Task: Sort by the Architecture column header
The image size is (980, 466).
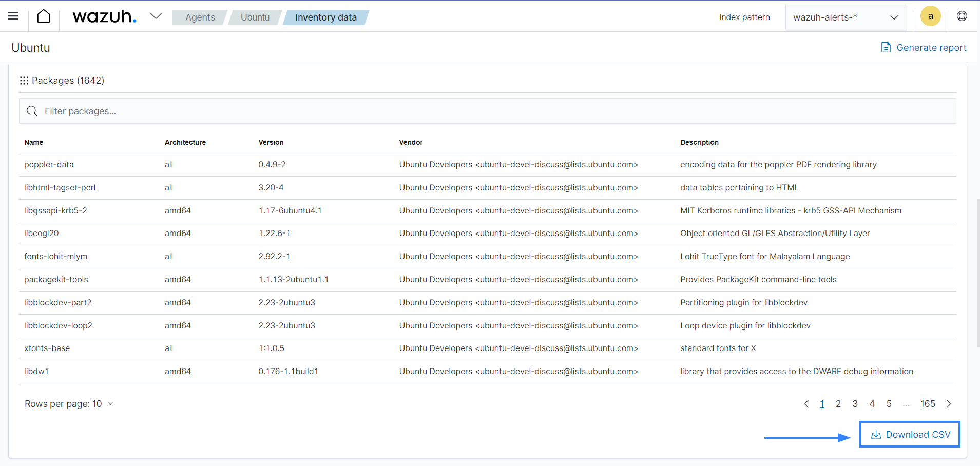Action: [185, 142]
